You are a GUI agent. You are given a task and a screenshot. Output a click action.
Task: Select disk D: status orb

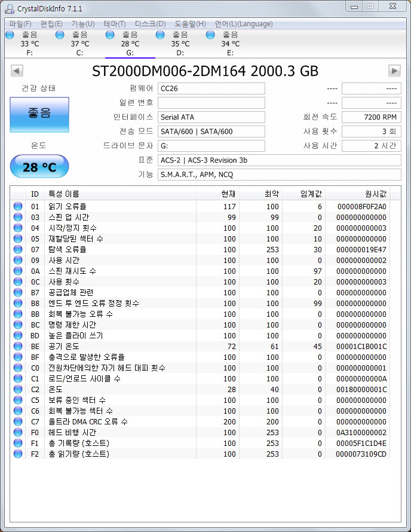160,35
